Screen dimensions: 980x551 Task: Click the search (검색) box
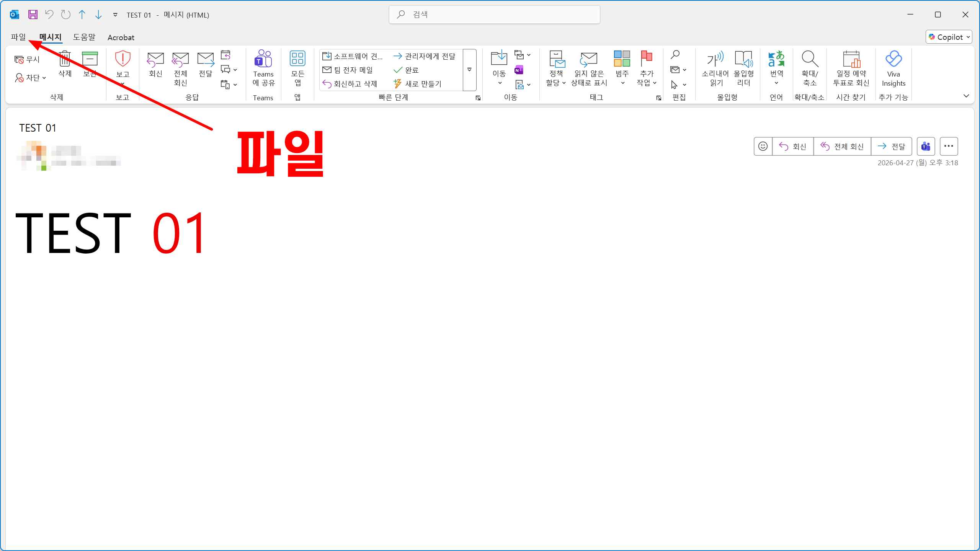pyautogui.click(x=495, y=15)
